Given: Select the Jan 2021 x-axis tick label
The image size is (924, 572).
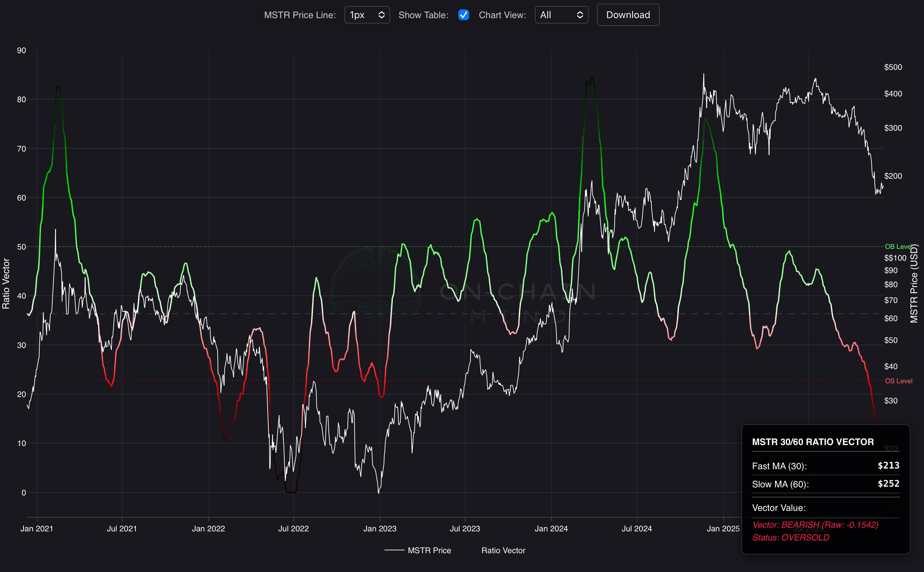Looking at the screenshot, I should click(37, 528).
